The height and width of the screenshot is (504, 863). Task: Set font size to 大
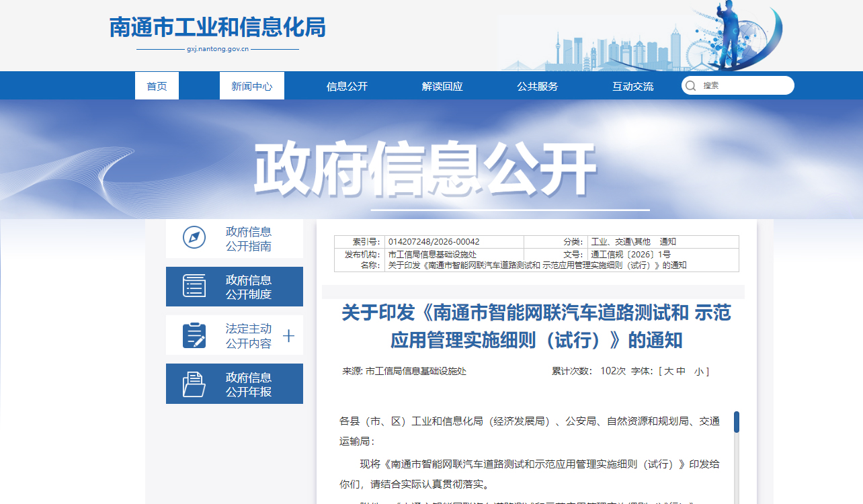[669, 371]
